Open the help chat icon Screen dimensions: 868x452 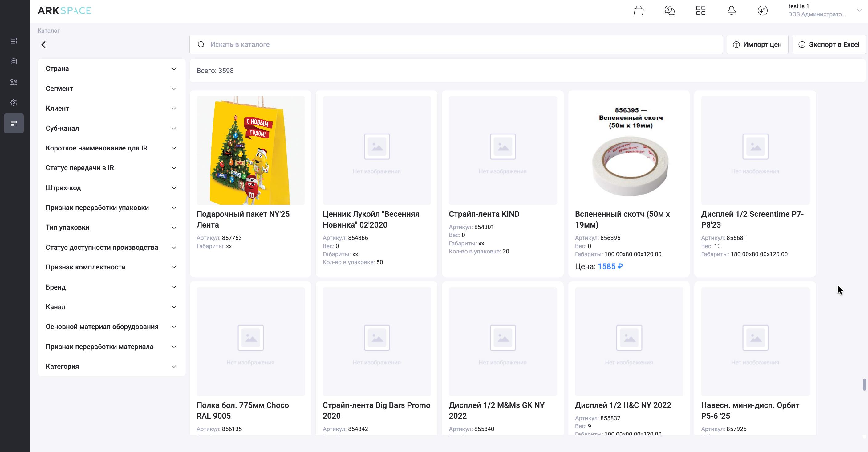coord(669,11)
